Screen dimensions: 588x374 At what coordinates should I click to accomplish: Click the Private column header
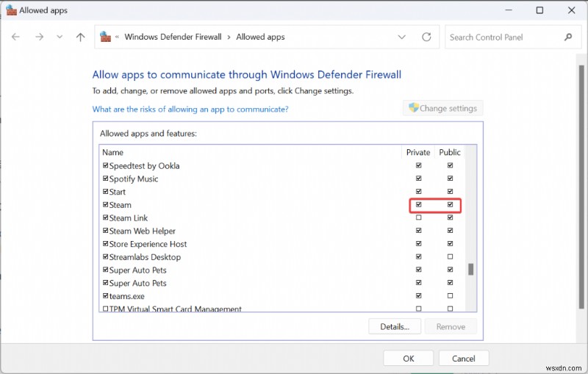point(418,152)
